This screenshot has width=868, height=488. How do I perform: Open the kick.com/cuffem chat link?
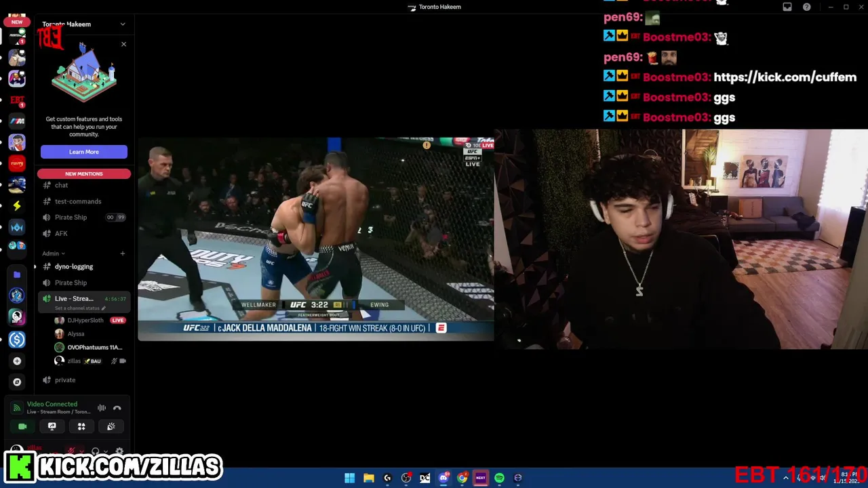point(785,77)
